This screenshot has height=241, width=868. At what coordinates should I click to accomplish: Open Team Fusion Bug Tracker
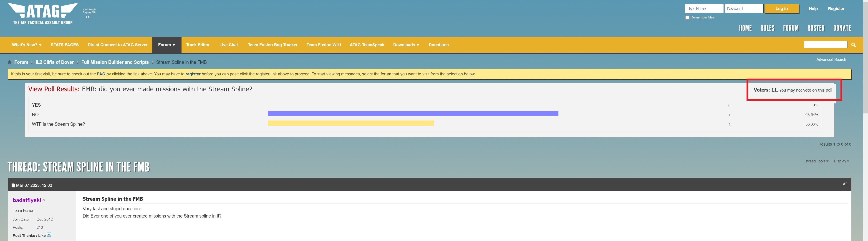point(273,45)
